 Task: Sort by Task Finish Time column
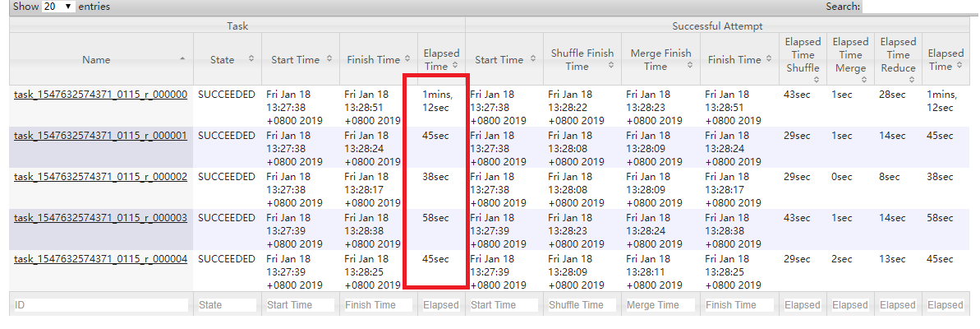point(379,59)
